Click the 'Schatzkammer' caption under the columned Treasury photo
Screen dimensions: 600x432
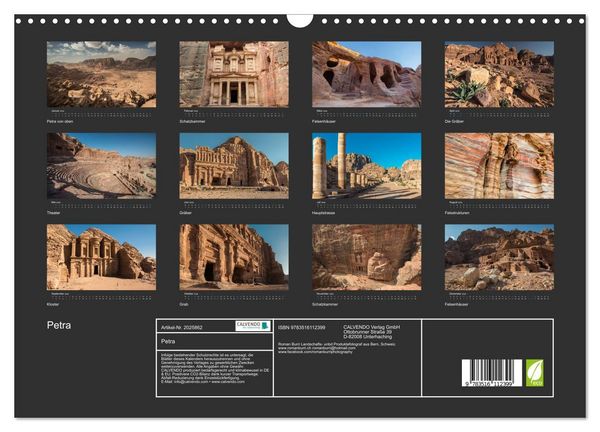pos(192,121)
